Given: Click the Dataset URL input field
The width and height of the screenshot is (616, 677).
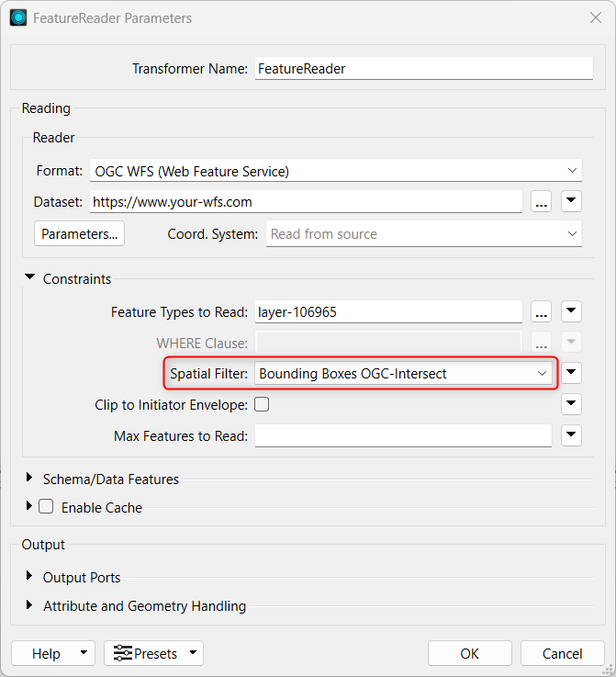Looking at the screenshot, I should click(x=306, y=202).
